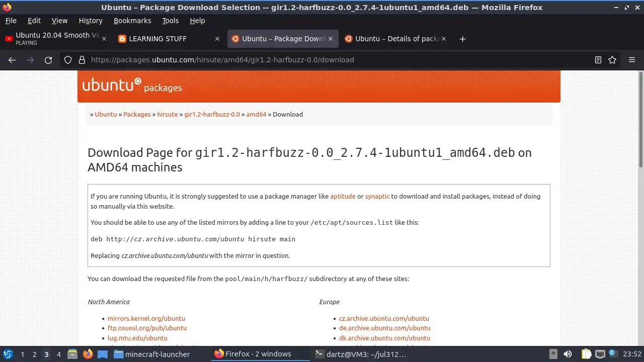Open the Edit menu
This screenshot has height=362, width=644.
(x=34, y=21)
